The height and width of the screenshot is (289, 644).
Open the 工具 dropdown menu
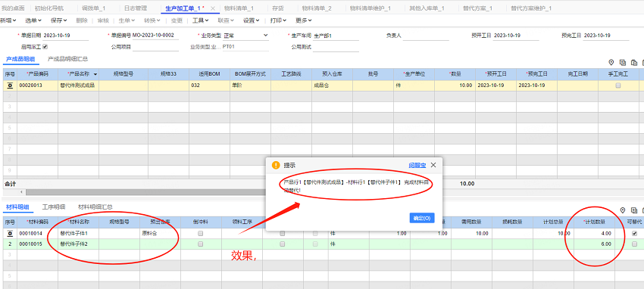(201, 20)
